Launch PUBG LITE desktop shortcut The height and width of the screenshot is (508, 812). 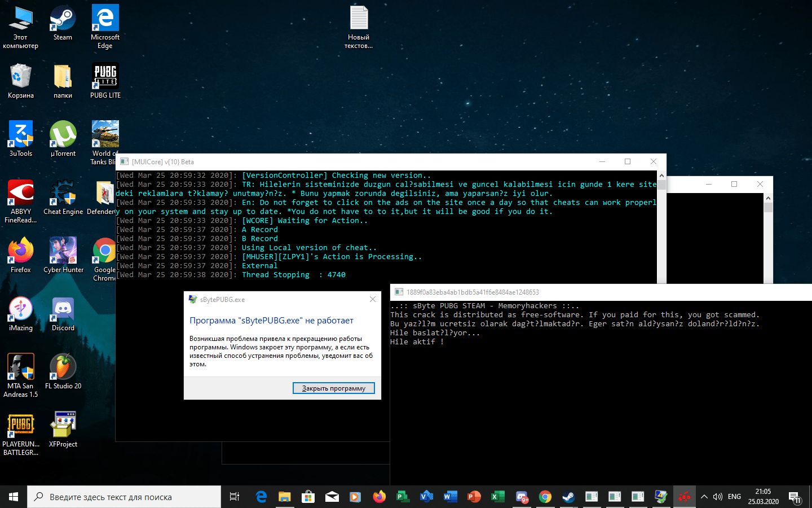click(105, 81)
